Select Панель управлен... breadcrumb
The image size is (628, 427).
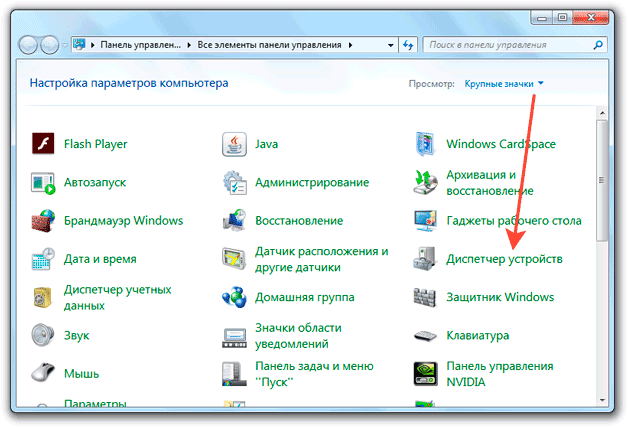click(x=141, y=45)
